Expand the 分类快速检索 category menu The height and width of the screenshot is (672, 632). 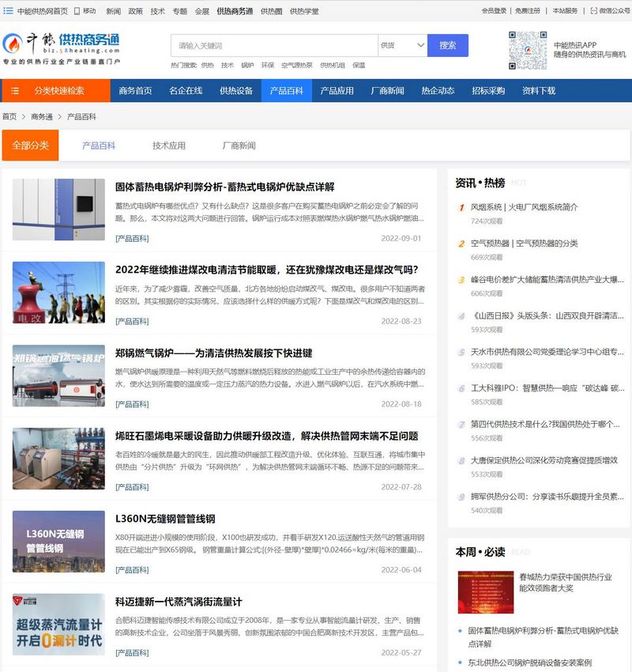[x=58, y=91]
